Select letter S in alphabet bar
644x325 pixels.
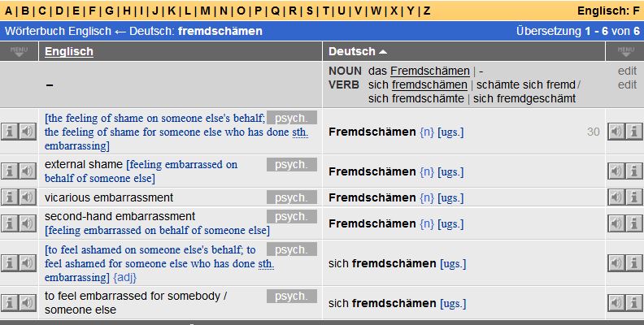coord(310,11)
